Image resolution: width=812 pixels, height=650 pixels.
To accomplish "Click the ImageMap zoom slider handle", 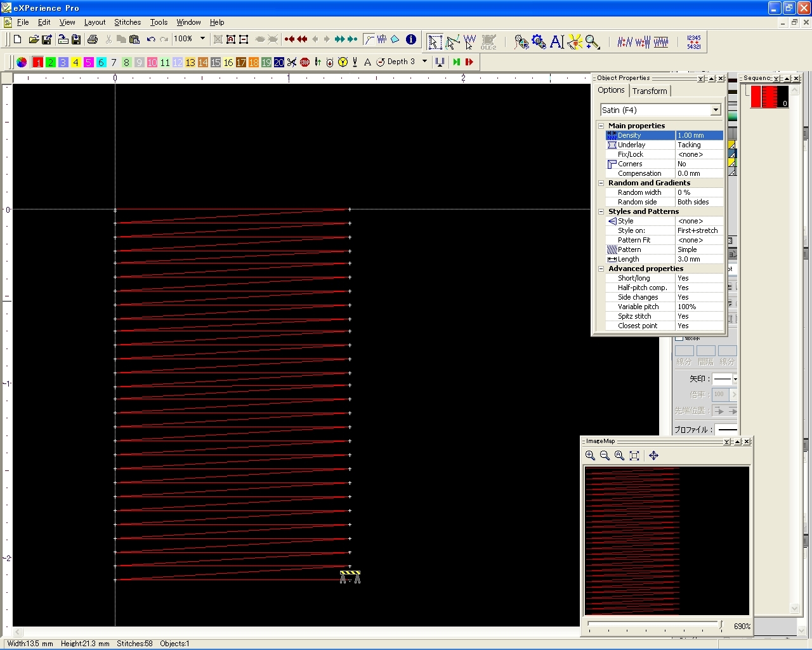I will 721,625.
